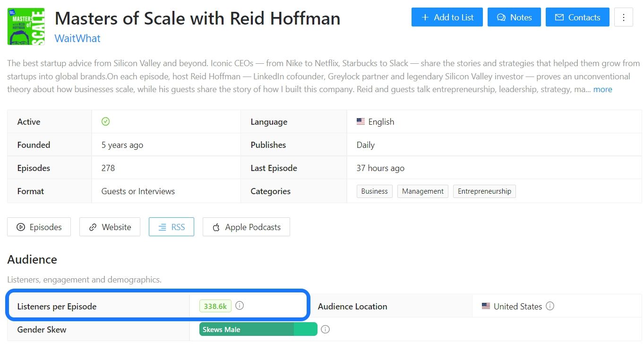Viewport: 644px width, 351px height.
Task: Click the info icon next to 338.6k
Action: 240,306
